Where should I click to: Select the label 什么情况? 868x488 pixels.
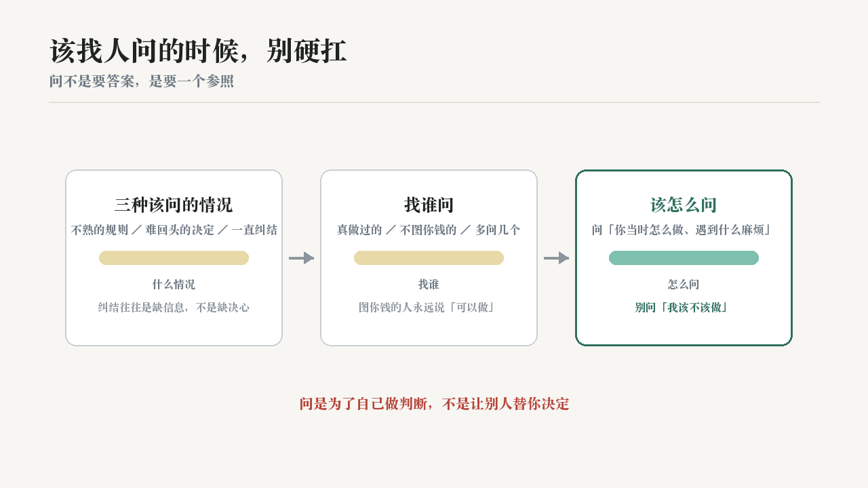tap(174, 284)
